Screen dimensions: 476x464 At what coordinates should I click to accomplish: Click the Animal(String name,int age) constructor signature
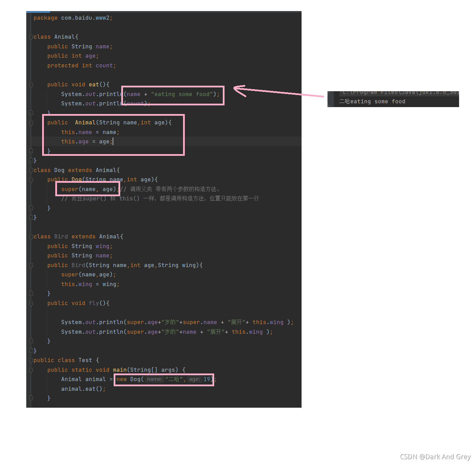point(110,123)
